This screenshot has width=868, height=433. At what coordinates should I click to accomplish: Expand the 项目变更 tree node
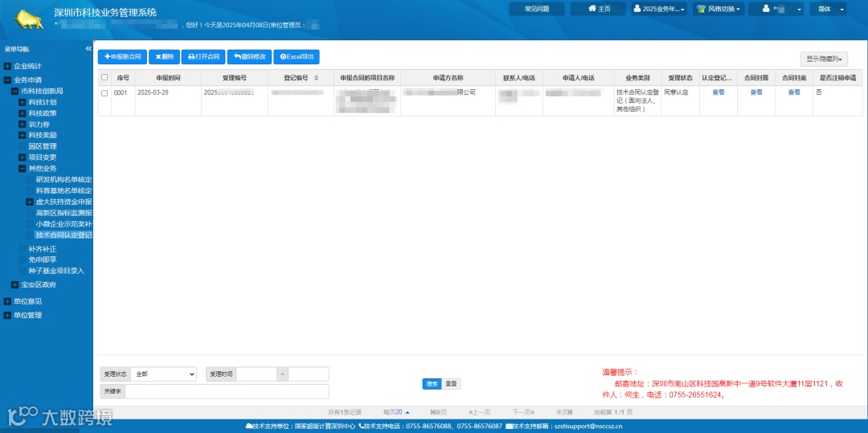point(23,157)
